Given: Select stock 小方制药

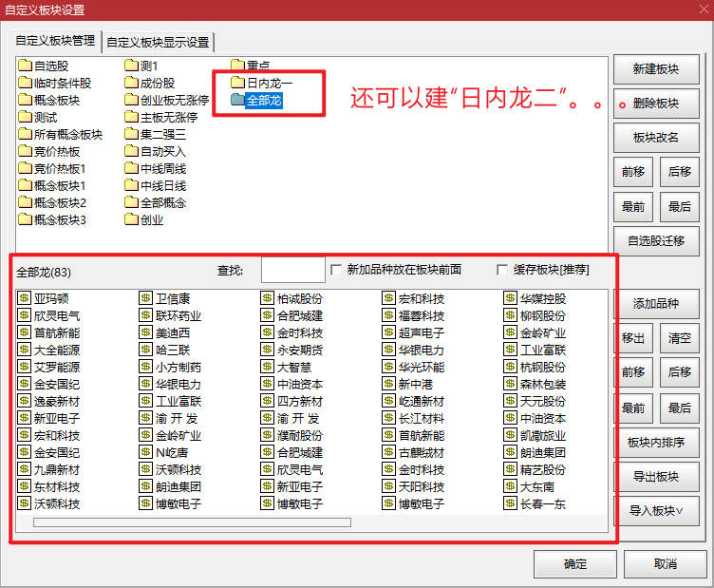Looking at the screenshot, I should coord(178,367).
